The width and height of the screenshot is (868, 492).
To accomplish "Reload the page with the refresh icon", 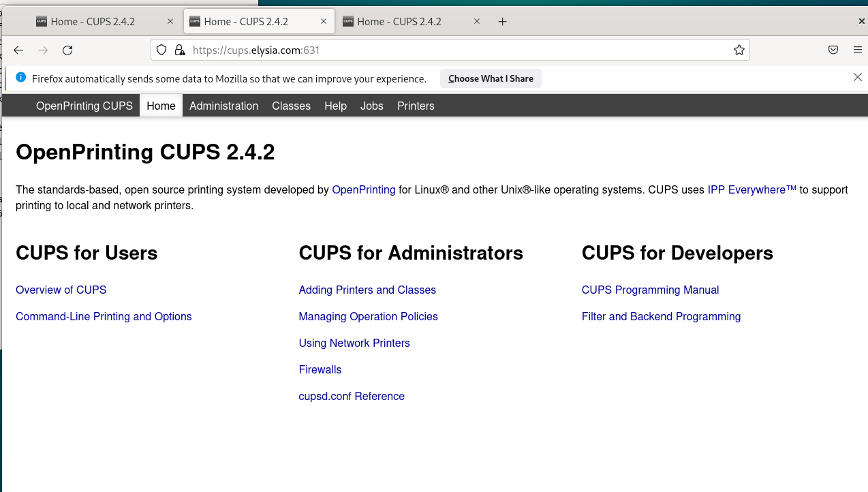I will (x=67, y=50).
